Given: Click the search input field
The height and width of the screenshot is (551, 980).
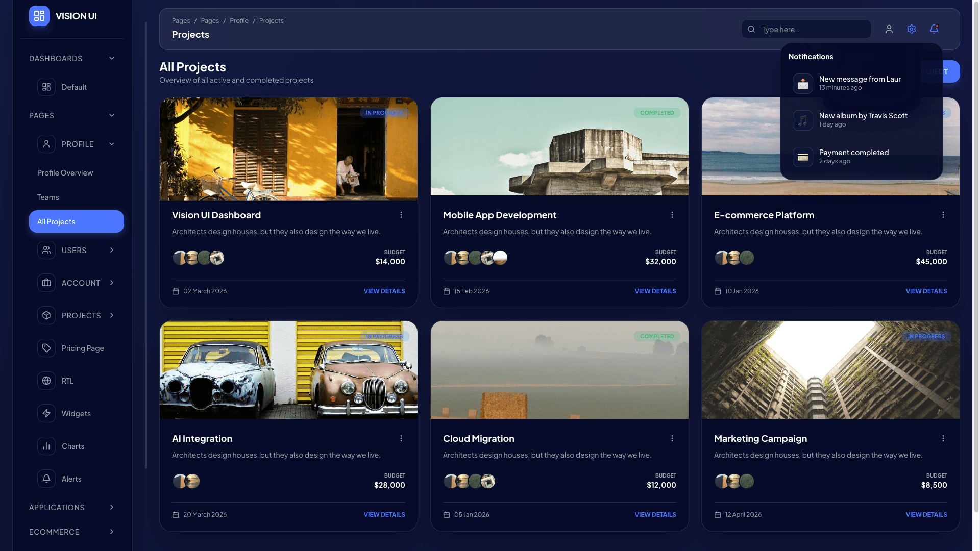Looking at the screenshot, I should click(806, 29).
